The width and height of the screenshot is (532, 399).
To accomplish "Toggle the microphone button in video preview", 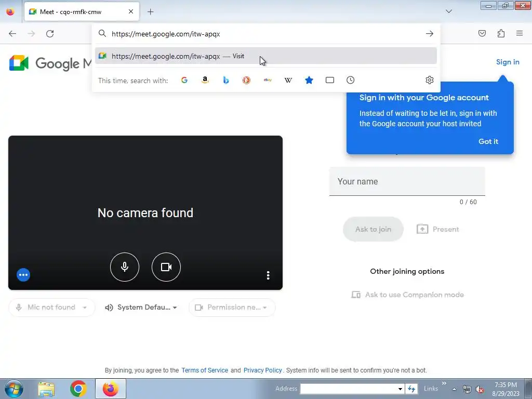I will [125, 267].
